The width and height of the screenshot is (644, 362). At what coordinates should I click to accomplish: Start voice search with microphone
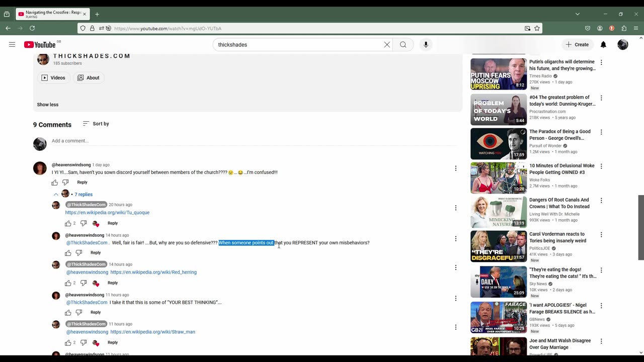(426, 45)
